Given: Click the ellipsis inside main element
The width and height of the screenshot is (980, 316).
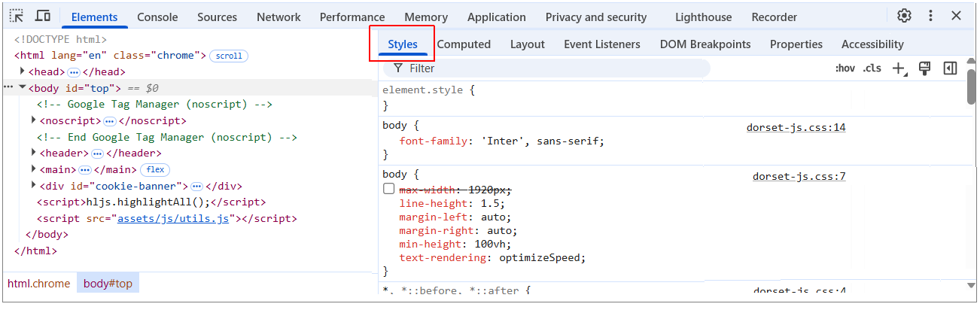Looking at the screenshot, I should click(85, 170).
